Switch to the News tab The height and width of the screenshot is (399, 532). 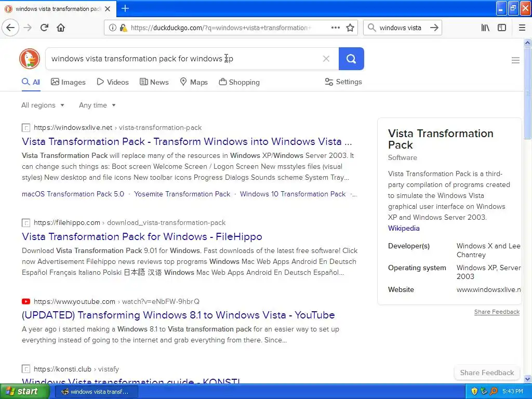(154, 82)
